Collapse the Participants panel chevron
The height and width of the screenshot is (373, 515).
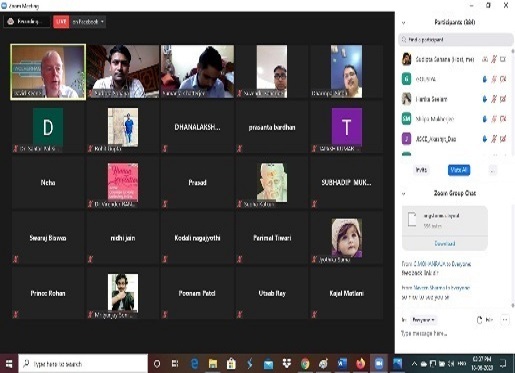(403, 23)
